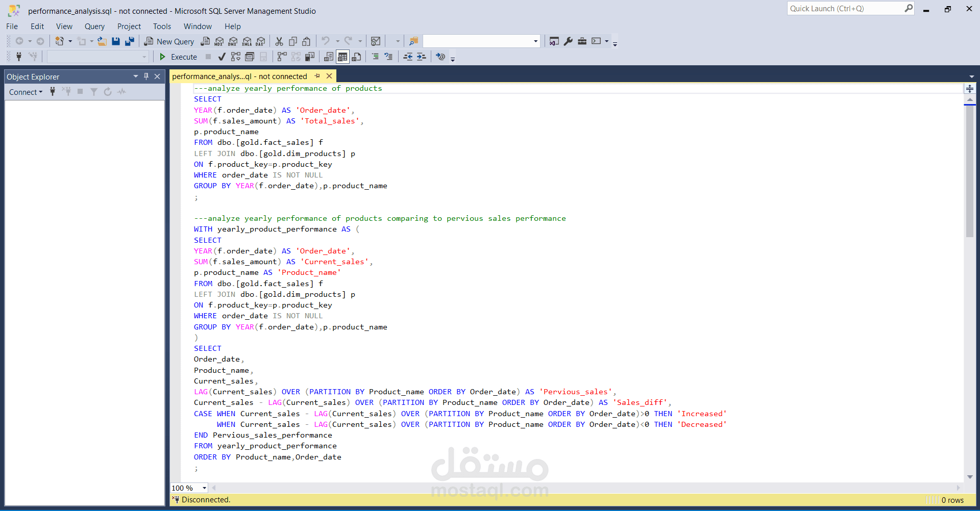Pin the performance_analysis query tab

[317, 76]
